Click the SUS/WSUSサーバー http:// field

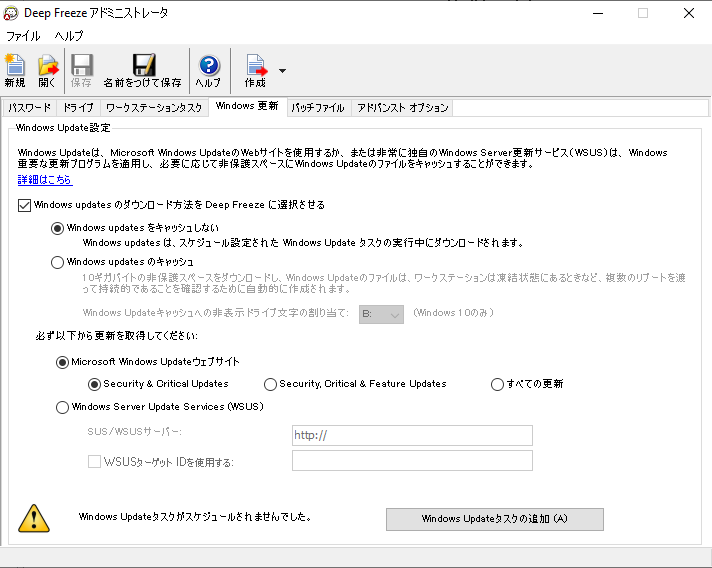click(412, 435)
